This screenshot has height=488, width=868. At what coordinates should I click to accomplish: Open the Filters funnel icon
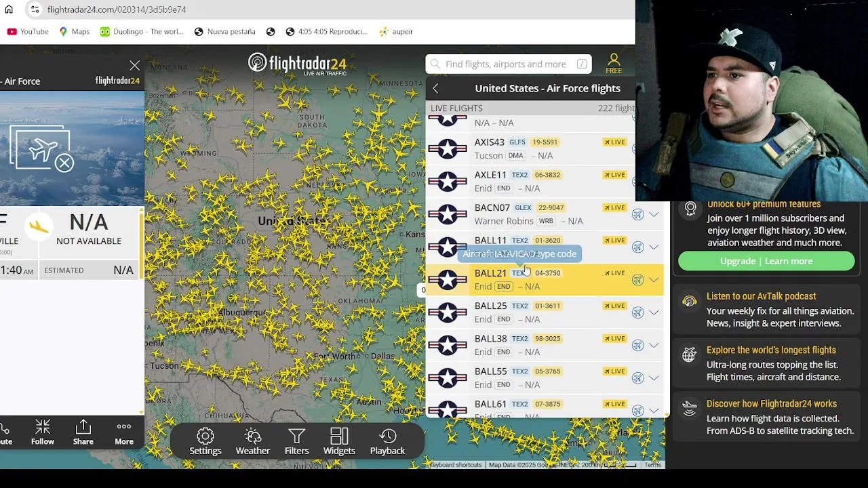click(296, 441)
